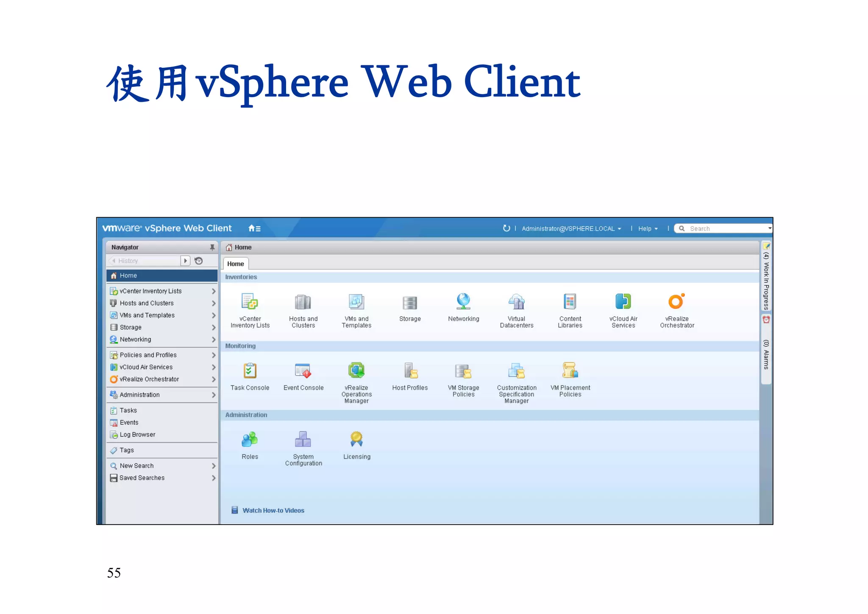Click the History back button
Viewport: 868px width, 614px height.
point(114,261)
